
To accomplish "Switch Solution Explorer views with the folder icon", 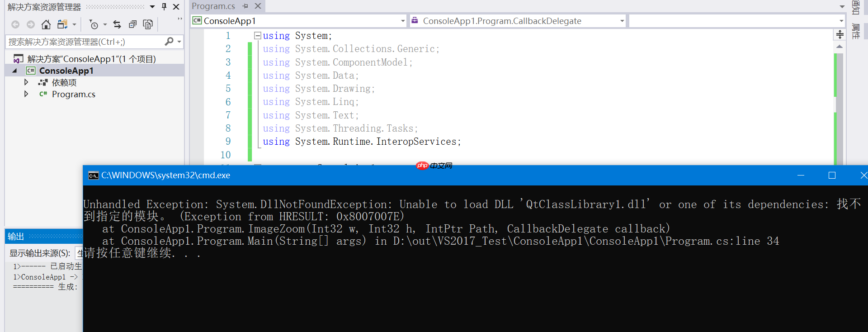I will click(x=62, y=24).
